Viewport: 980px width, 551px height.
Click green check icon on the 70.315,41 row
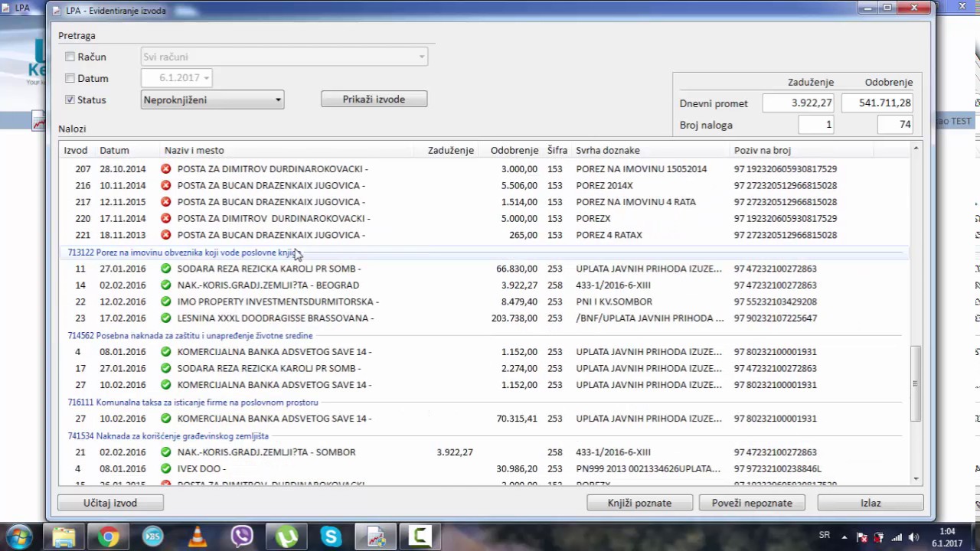click(165, 419)
